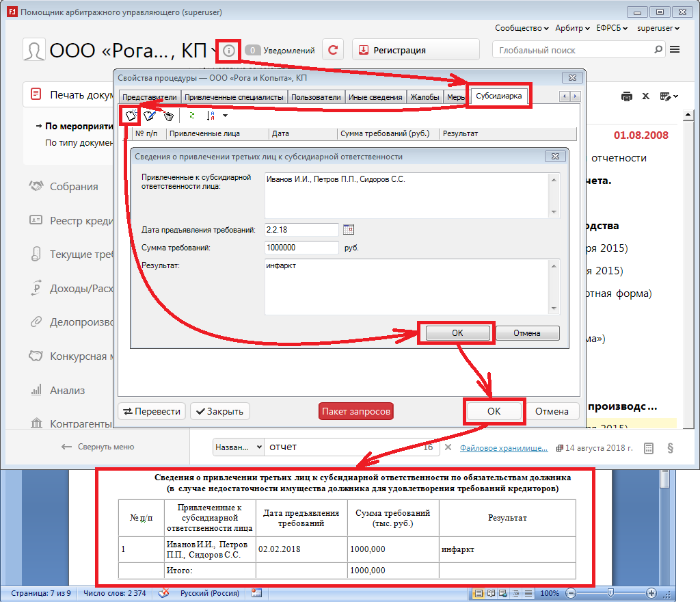The height and width of the screenshot is (602, 700).
Task: Expand the sort order dropdown arrow
Action: pyautogui.click(x=225, y=116)
